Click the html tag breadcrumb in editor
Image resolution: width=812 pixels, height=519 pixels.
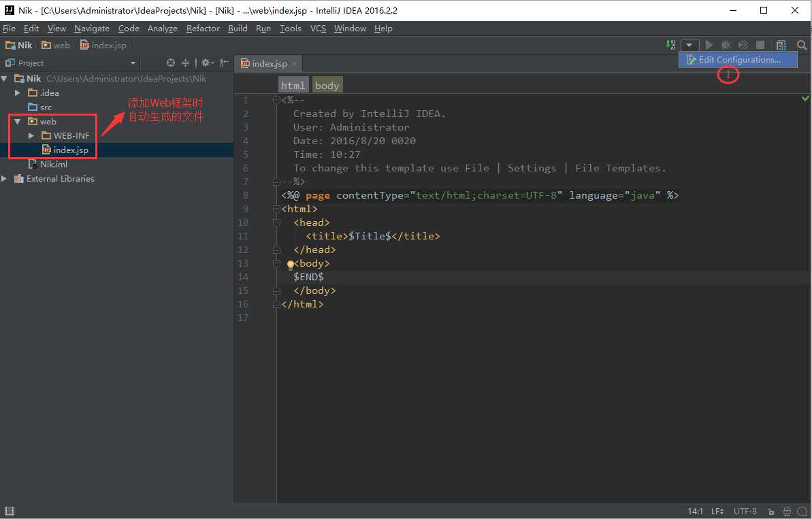pyautogui.click(x=293, y=86)
